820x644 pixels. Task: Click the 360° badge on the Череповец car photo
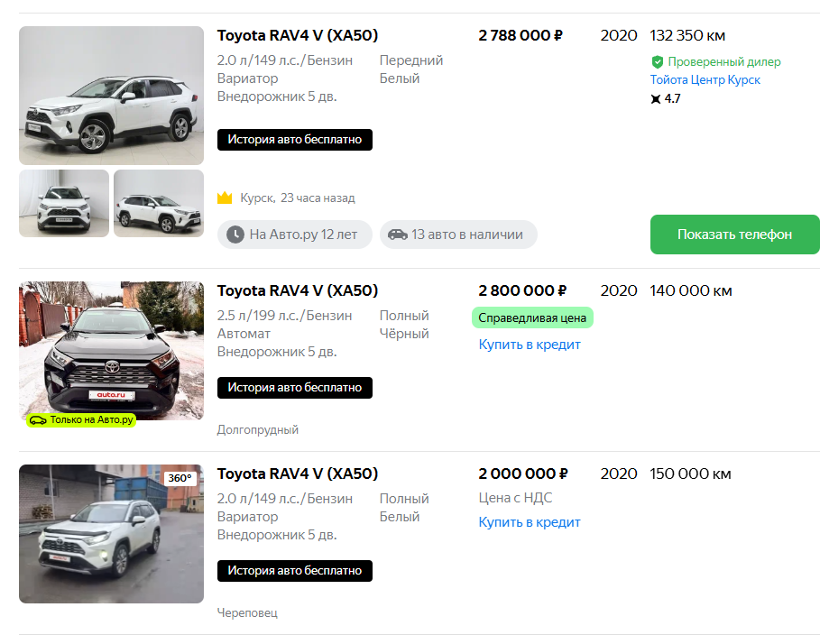180,478
